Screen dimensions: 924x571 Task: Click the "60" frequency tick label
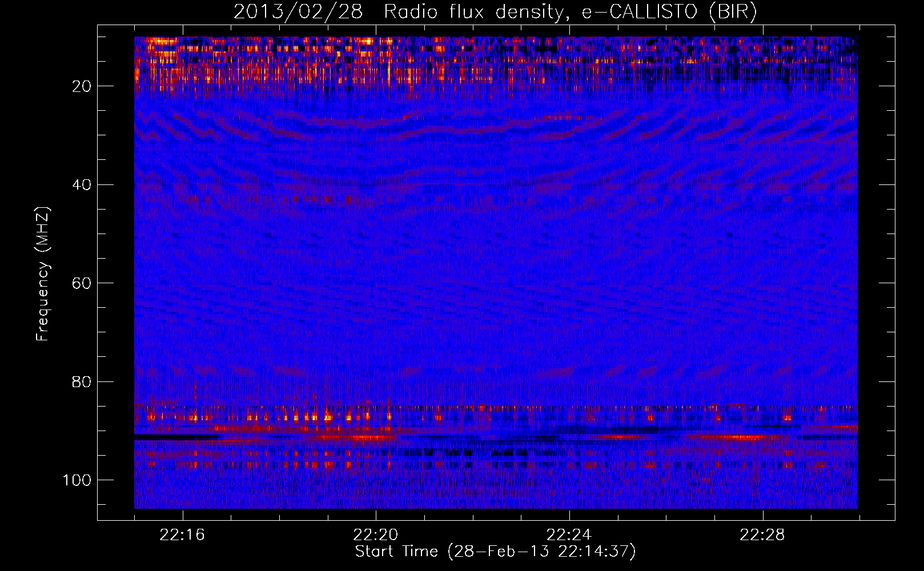point(82,283)
